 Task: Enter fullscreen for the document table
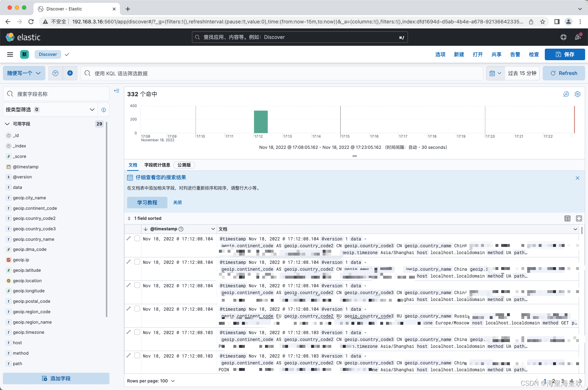click(579, 218)
